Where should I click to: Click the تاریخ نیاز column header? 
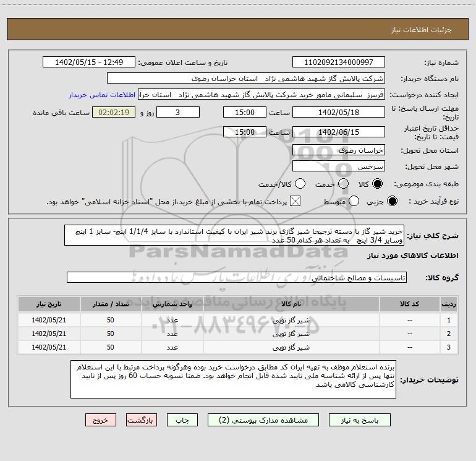pyautogui.click(x=49, y=304)
